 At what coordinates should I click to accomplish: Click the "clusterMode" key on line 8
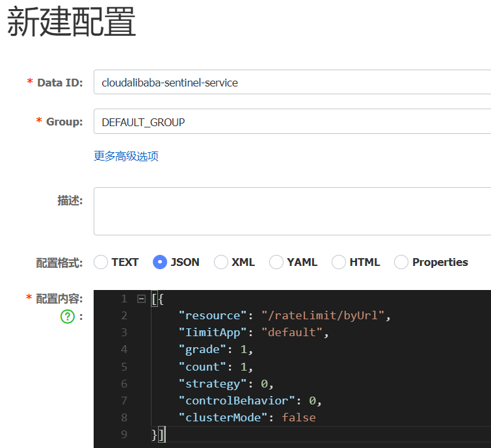pos(223,417)
